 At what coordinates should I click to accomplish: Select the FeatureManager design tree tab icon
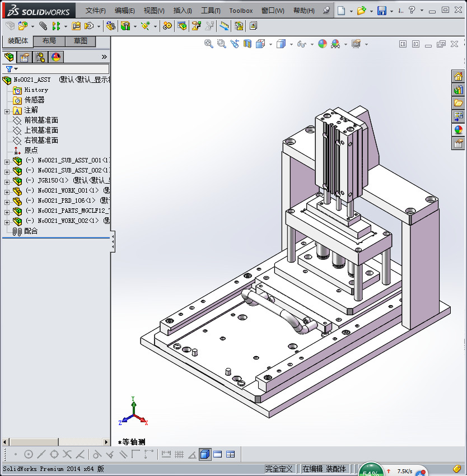coord(9,57)
